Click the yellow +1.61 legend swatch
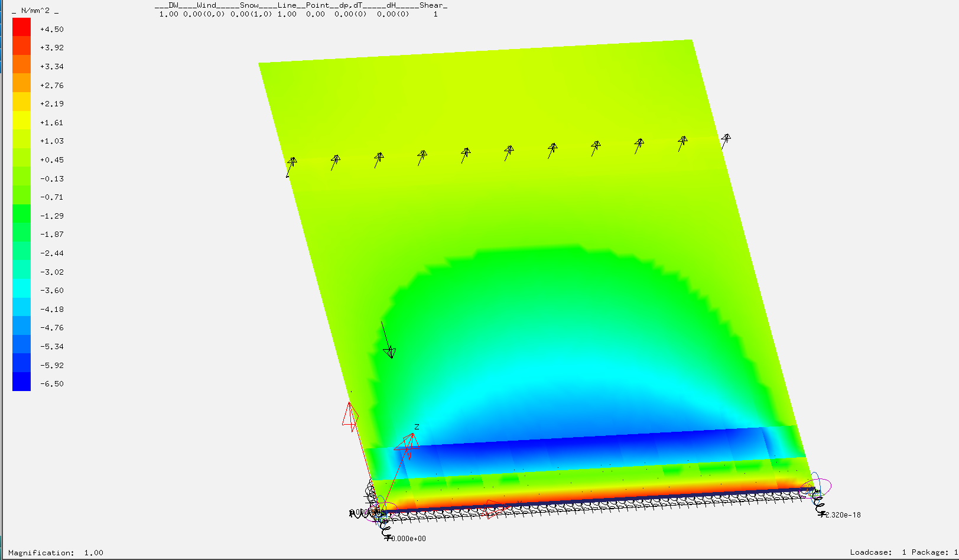The height and width of the screenshot is (560, 959). point(21,121)
